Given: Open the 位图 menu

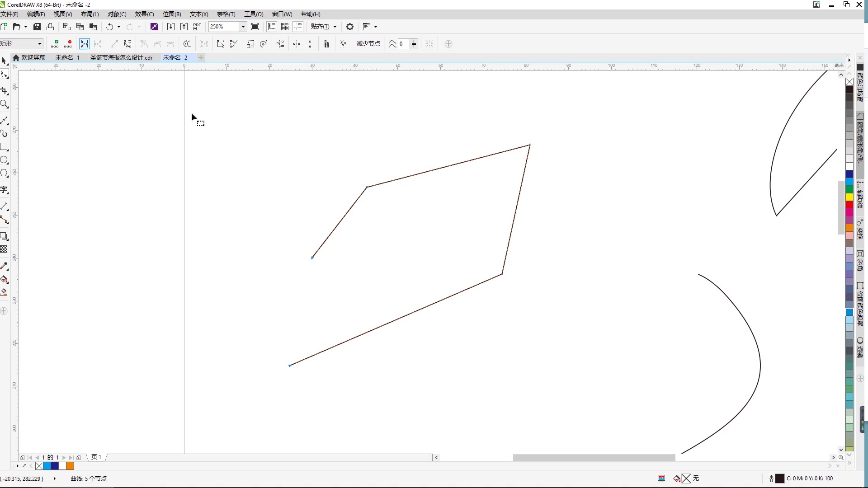Looking at the screenshot, I should pos(172,14).
